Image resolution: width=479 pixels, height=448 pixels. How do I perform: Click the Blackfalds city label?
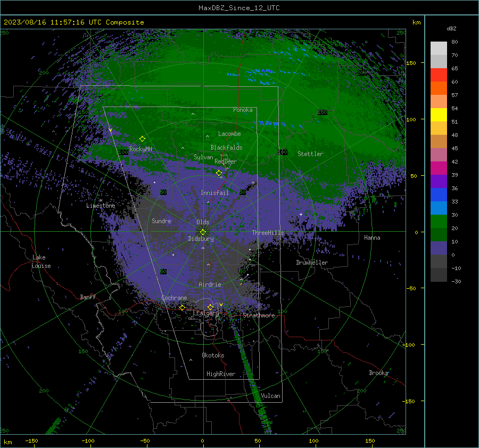pyautogui.click(x=226, y=148)
